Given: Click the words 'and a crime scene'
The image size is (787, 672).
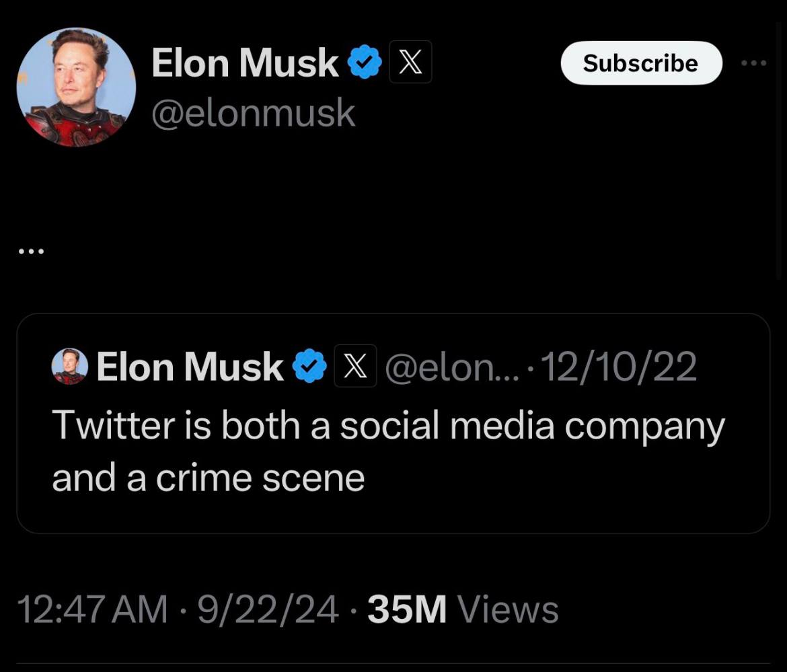Looking at the screenshot, I should click(x=208, y=478).
